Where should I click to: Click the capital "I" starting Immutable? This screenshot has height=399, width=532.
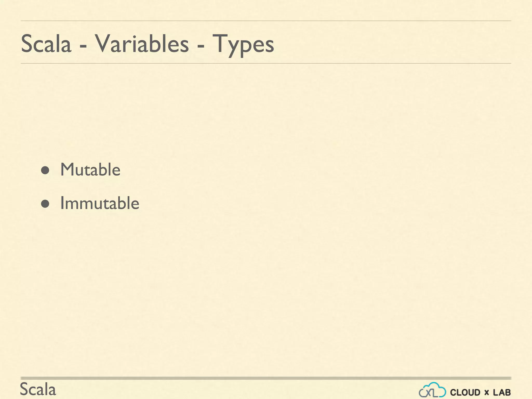tap(62, 203)
